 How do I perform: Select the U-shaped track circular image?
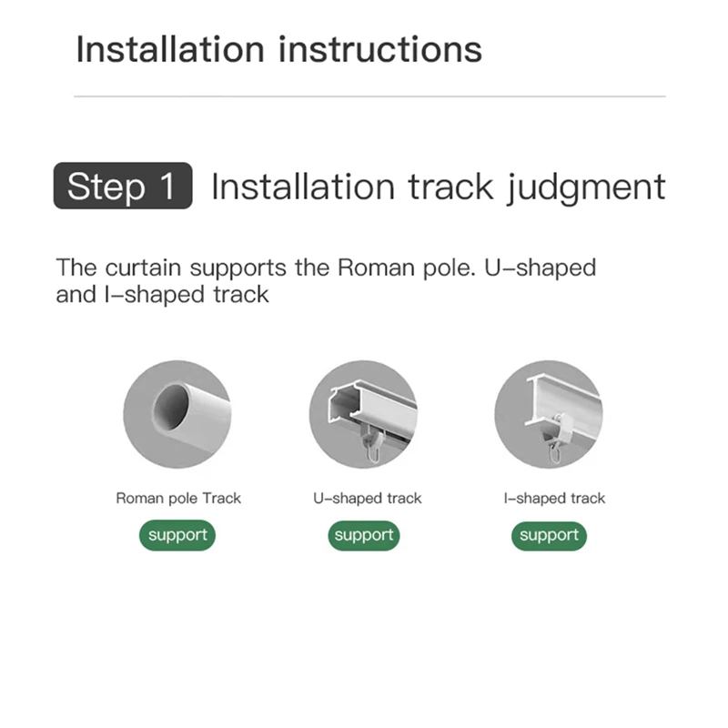(x=363, y=414)
